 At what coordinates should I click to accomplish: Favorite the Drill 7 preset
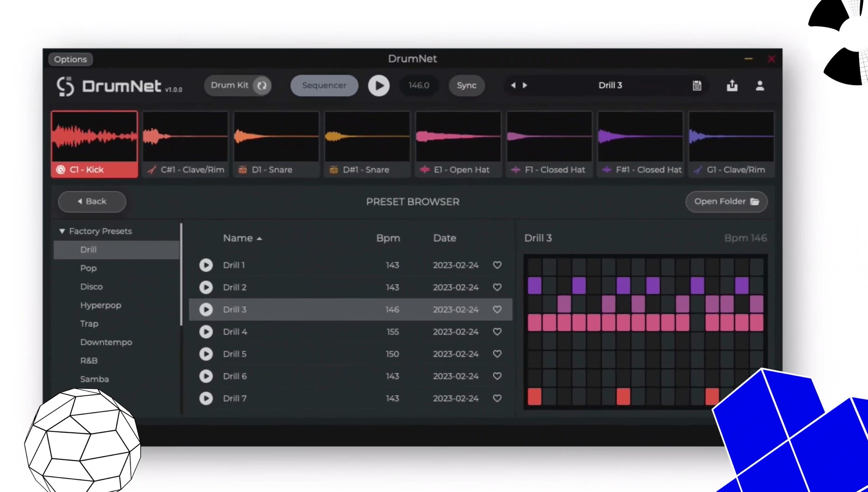pyautogui.click(x=497, y=398)
